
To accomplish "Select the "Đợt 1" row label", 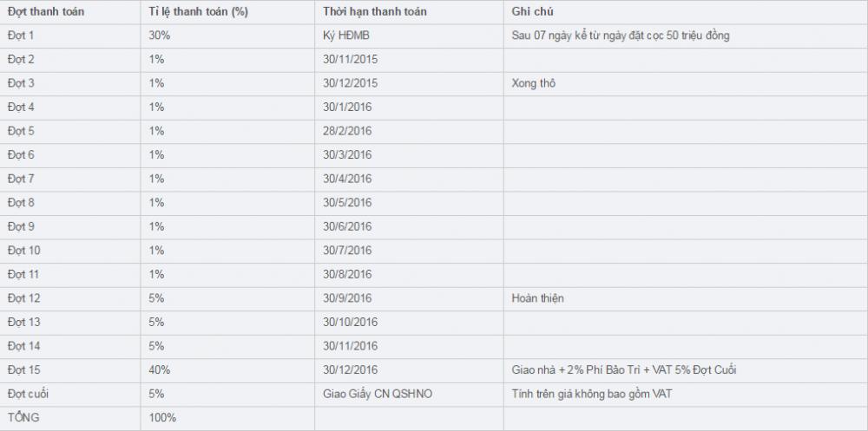I will [22, 36].
